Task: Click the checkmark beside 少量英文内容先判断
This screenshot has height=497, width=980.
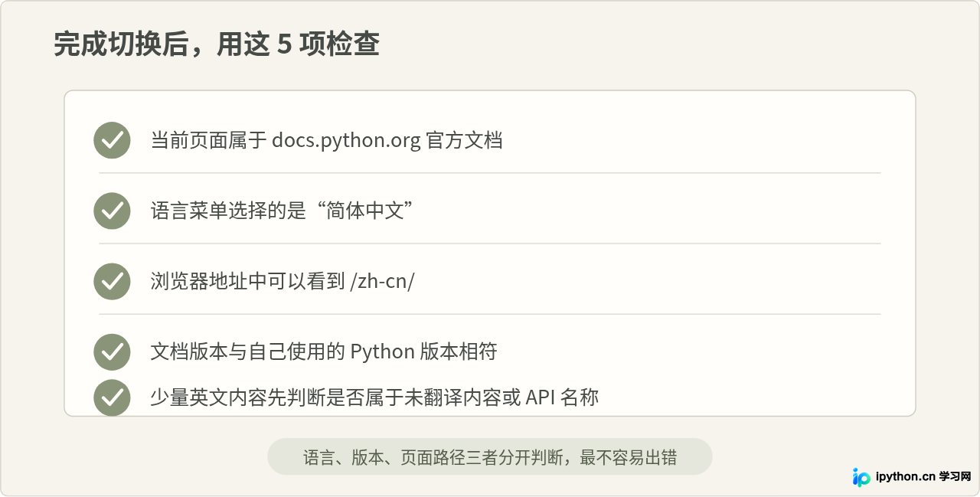Action: coord(112,397)
